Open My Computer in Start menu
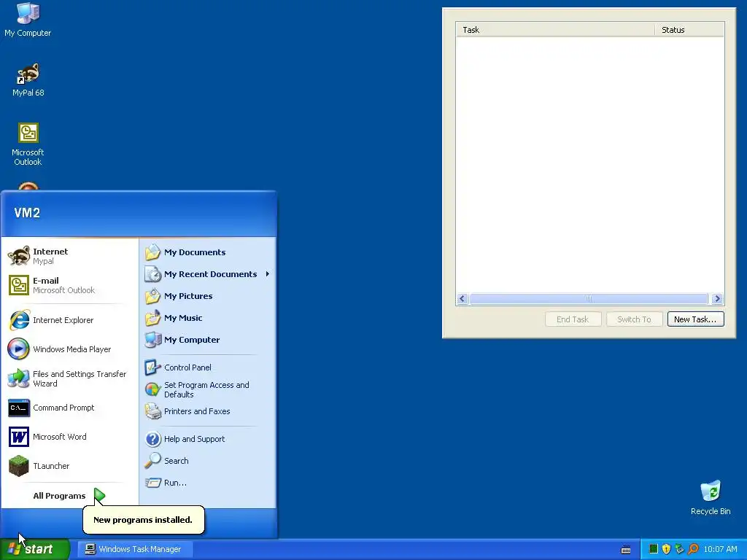747x560 pixels. click(x=207, y=340)
